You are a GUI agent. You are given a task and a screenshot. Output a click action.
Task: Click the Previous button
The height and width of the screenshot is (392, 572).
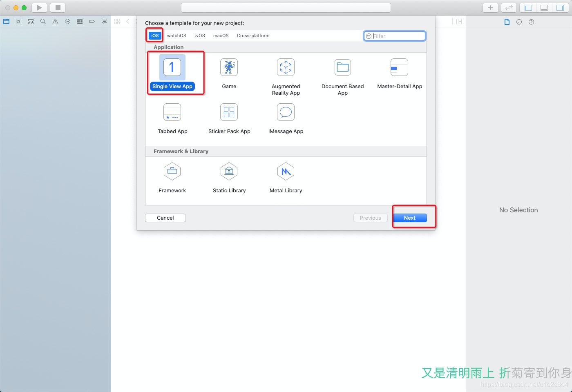tap(371, 218)
